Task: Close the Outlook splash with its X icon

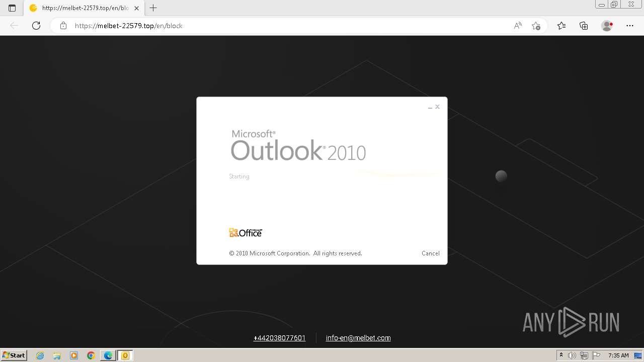Action: (x=438, y=107)
